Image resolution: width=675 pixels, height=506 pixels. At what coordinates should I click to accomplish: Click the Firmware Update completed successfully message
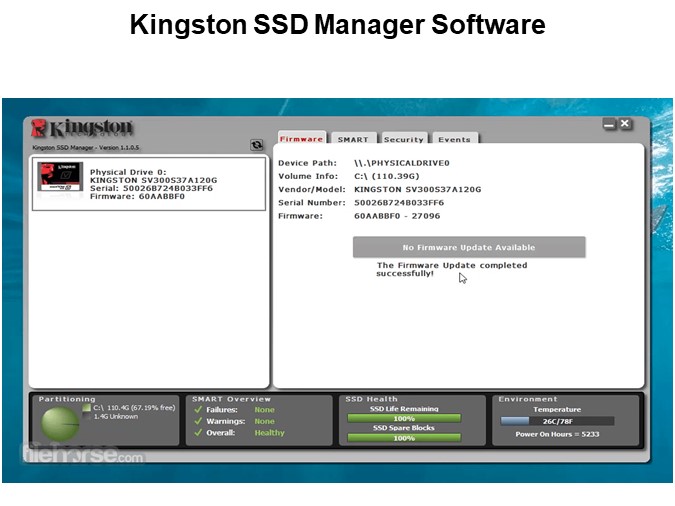click(452, 269)
